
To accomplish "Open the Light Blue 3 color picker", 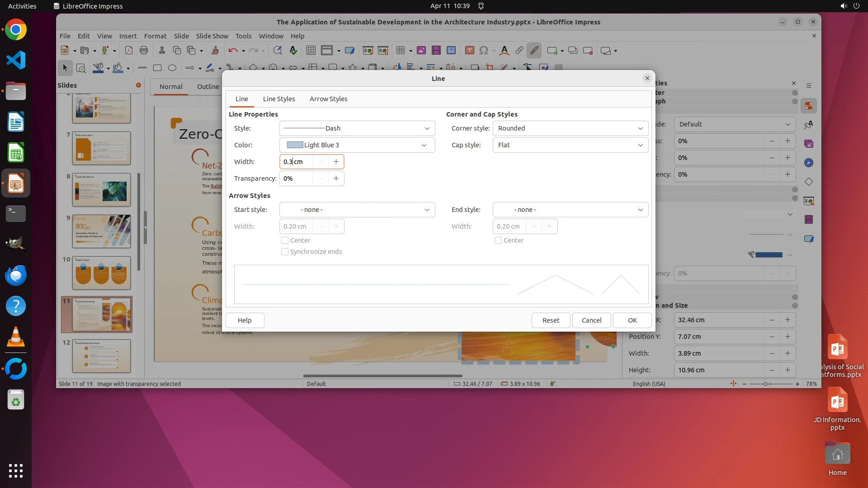I will [x=357, y=145].
